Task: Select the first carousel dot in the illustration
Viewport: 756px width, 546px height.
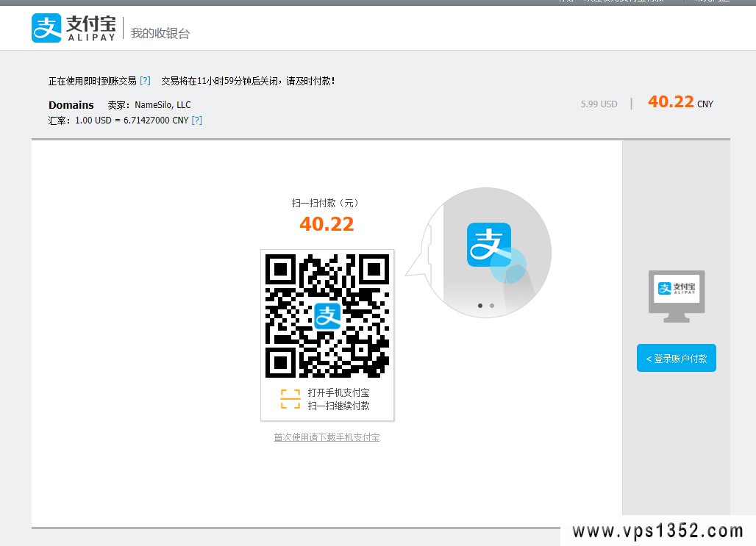Action: click(480, 305)
